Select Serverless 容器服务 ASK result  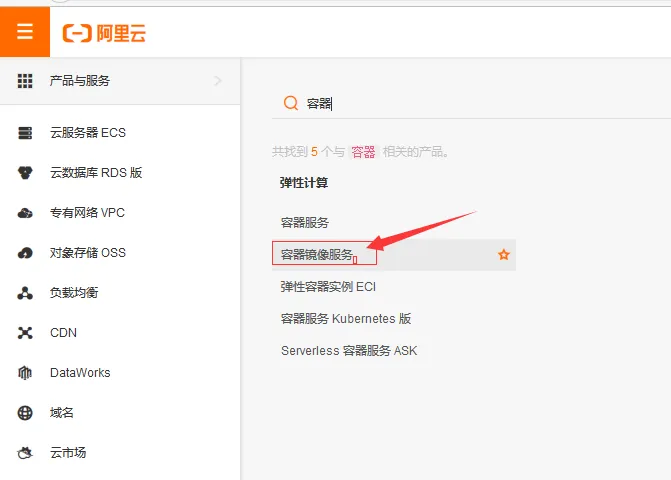pyautogui.click(x=349, y=351)
